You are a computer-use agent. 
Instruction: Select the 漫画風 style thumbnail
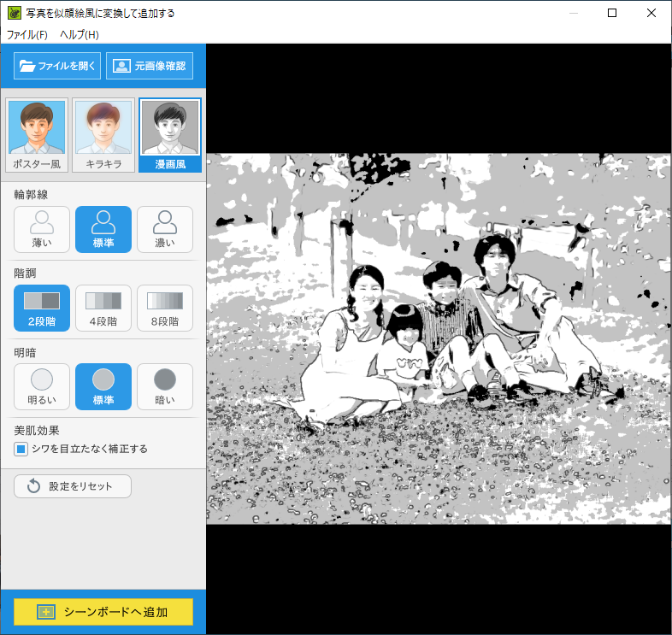coord(169,135)
